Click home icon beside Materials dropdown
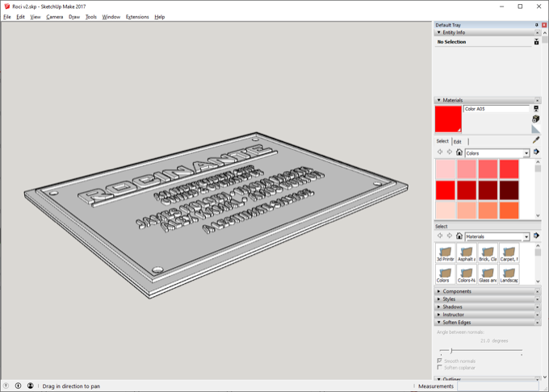The width and height of the screenshot is (549, 392). 459,236
